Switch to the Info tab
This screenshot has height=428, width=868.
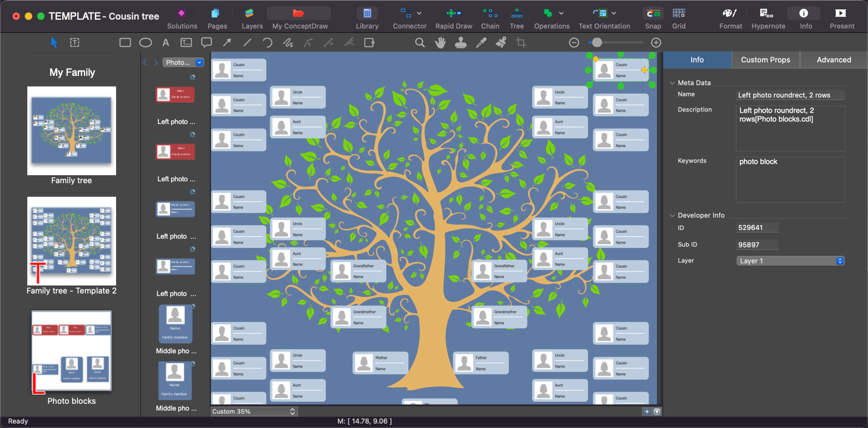(697, 60)
